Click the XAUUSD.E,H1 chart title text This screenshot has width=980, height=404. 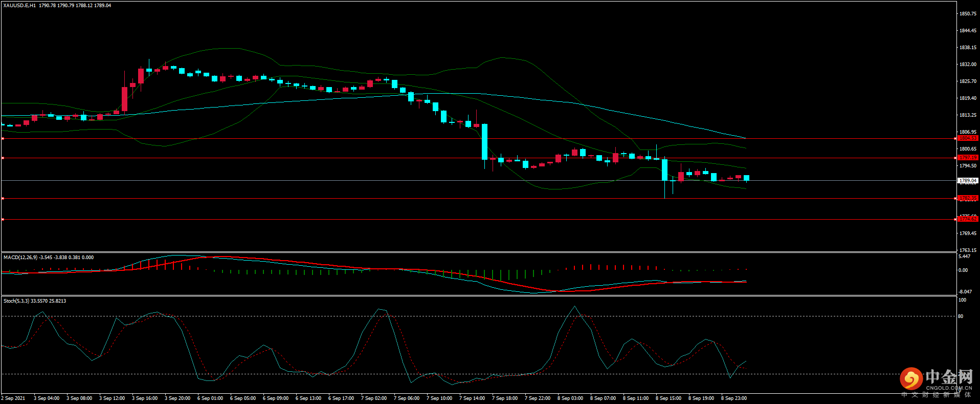(x=19, y=6)
